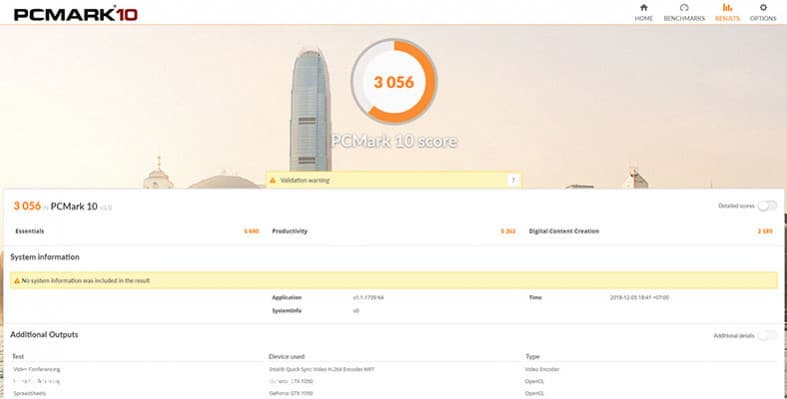Screen dimensions: 787x399
Task: Click the OPTIONS menu label
Action: point(763,19)
